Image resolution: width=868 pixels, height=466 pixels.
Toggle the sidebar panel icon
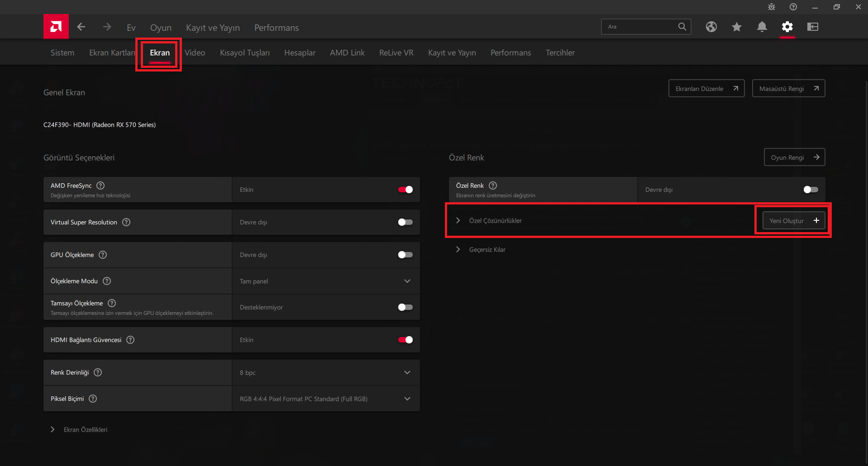[x=813, y=27]
